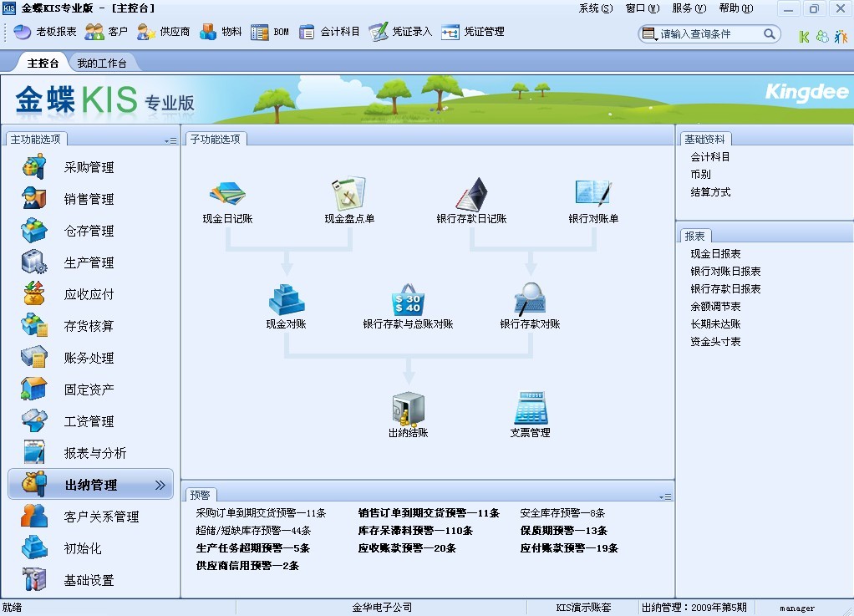The height and width of the screenshot is (616, 854).
Task: Open 现金日报表 report link
Action: pyautogui.click(x=715, y=254)
